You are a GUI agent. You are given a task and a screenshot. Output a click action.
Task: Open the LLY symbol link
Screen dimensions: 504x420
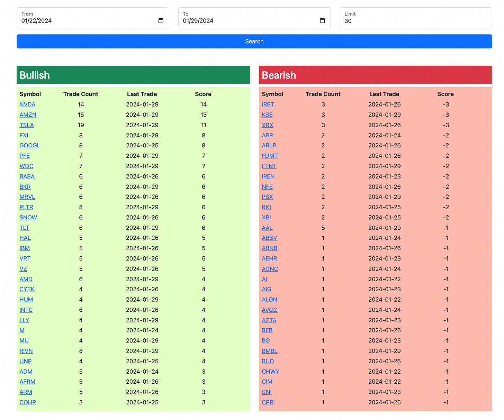click(24, 320)
